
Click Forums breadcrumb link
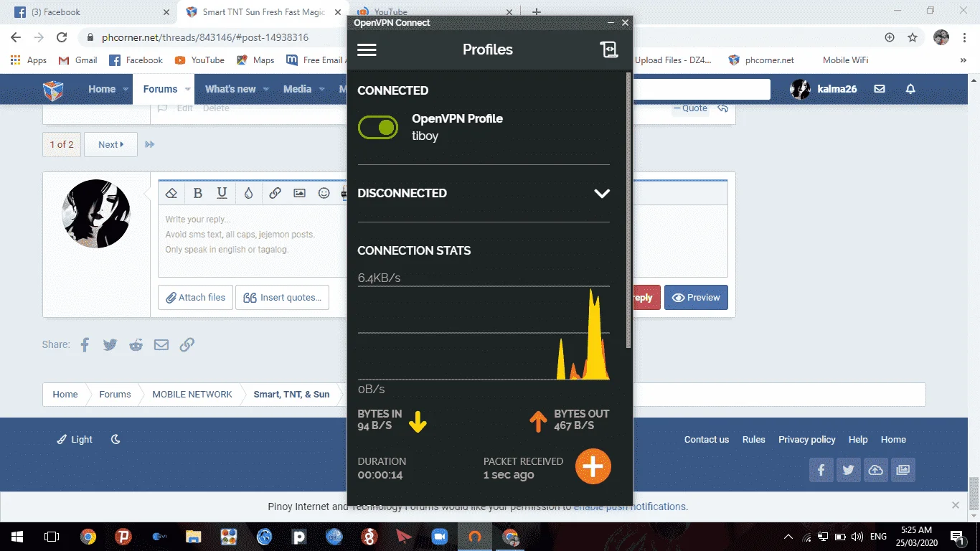pos(115,394)
